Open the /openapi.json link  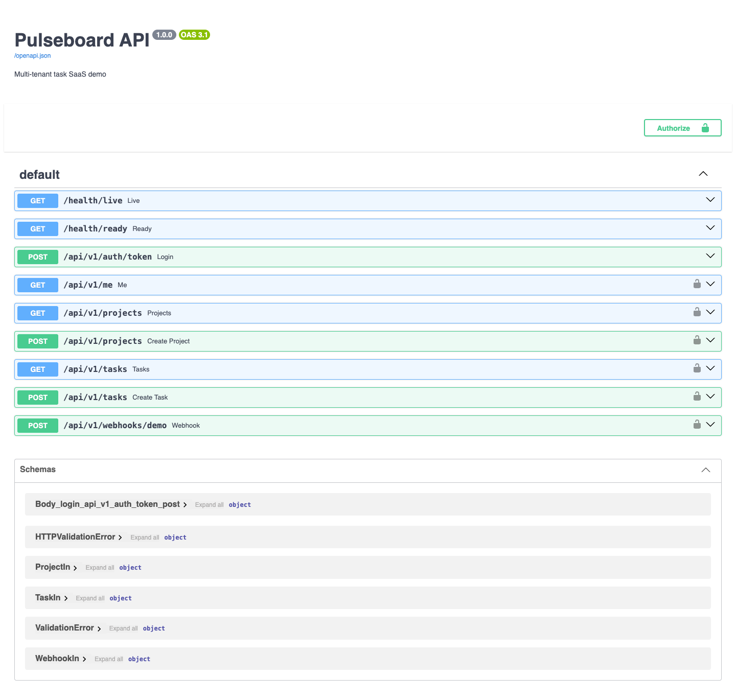[32, 56]
